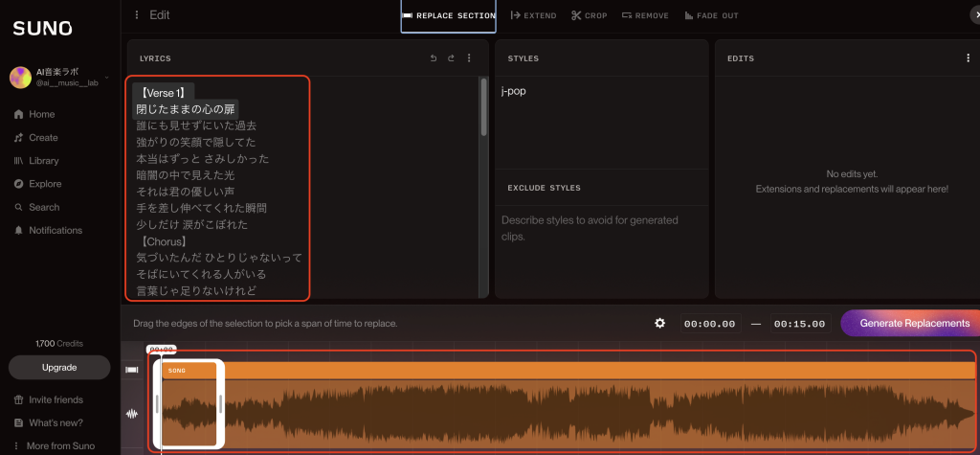Click the waveform track icon
This screenshot has width=980, height=455.
(x=132, y=414)
